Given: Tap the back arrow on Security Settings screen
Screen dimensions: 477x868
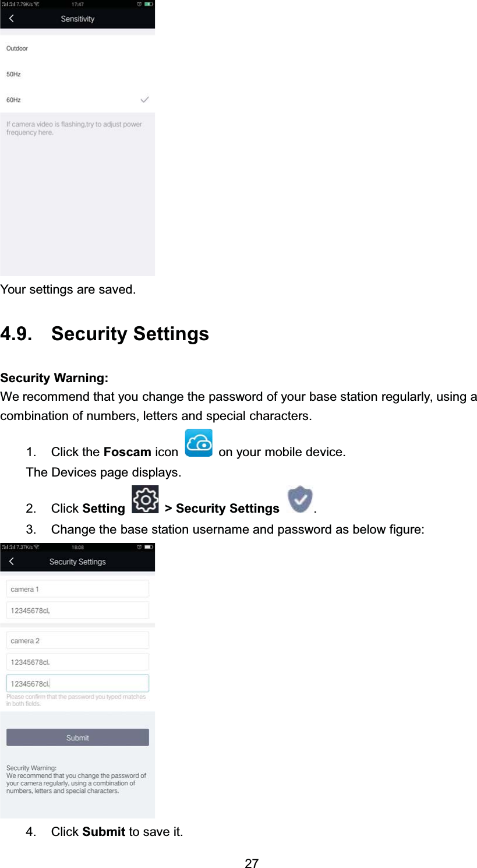Looking at the screenshot, I should tap(11, 562).
